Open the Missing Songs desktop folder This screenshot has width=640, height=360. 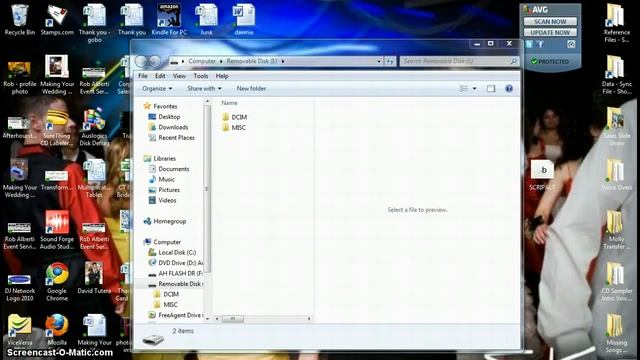(616, 333)
